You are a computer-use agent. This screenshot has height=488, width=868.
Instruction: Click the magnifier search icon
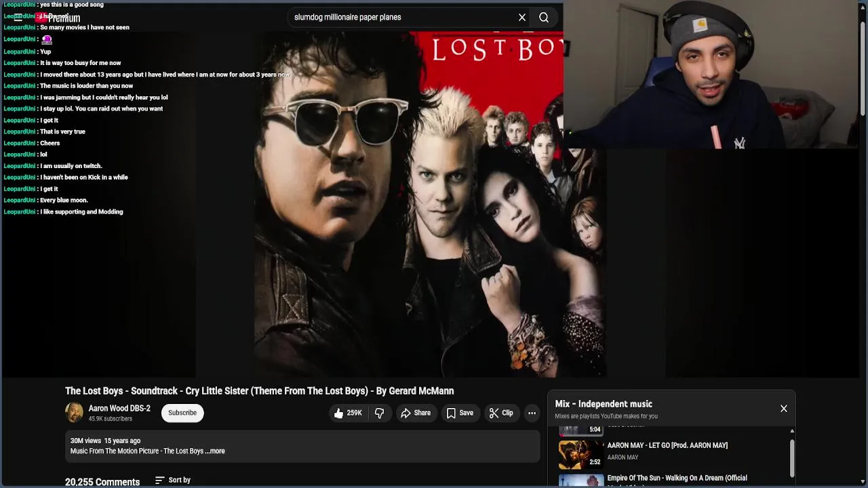[544, 18]
